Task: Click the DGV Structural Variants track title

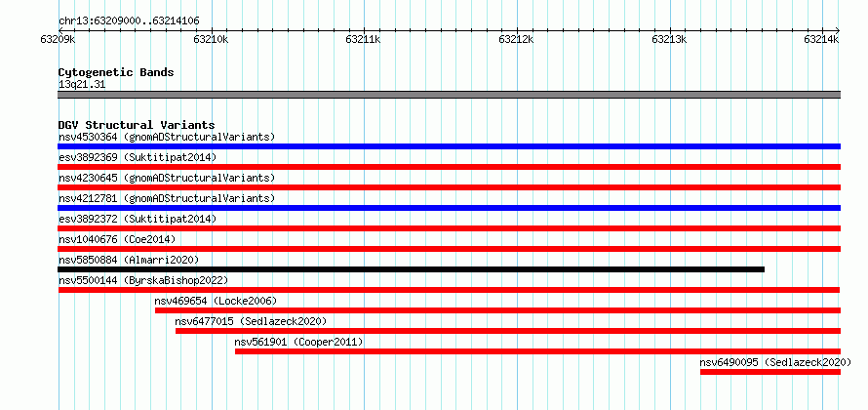Action: tap(137, 125)
